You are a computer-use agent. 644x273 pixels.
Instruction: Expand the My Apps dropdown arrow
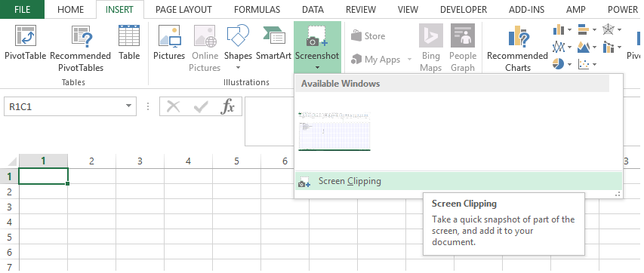click(409, 60)
